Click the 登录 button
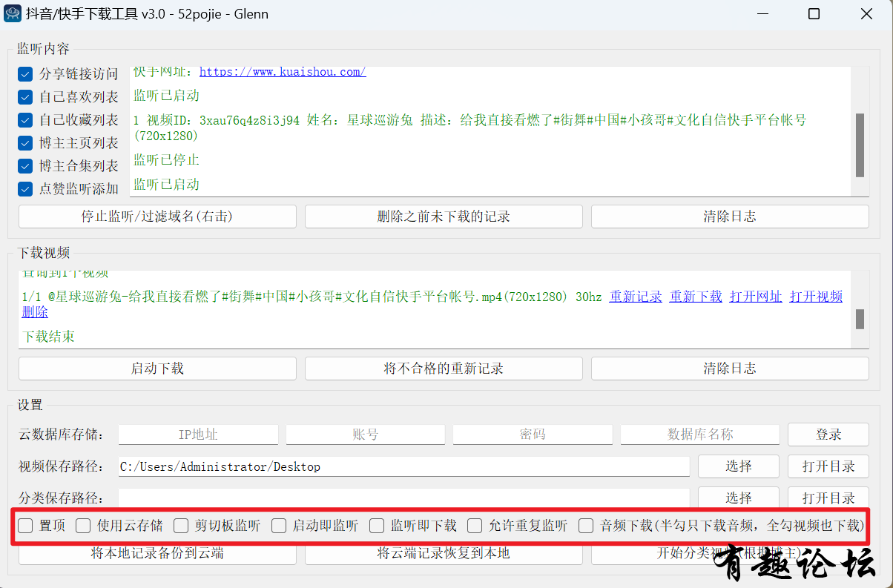This screenshot has height=588, width=893. pyautogui.click(x=828, y=435)
